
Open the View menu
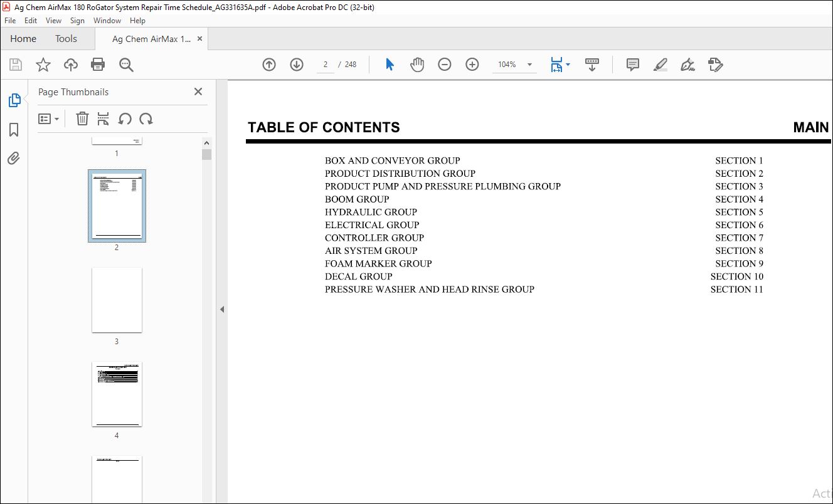[x=53, y=21]
